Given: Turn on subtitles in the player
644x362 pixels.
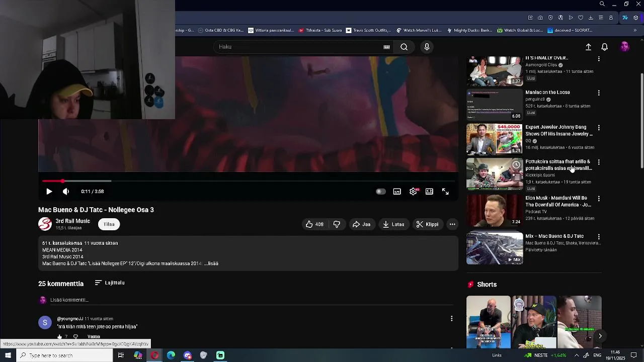Looking at the screenshot, I should [397, 192].
